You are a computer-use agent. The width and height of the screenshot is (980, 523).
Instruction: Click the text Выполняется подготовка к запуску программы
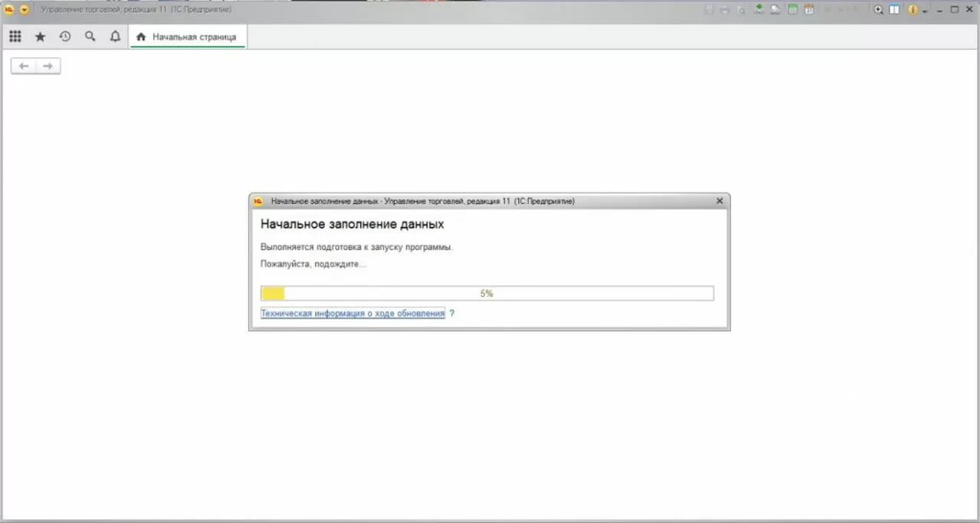coord(357,247)
